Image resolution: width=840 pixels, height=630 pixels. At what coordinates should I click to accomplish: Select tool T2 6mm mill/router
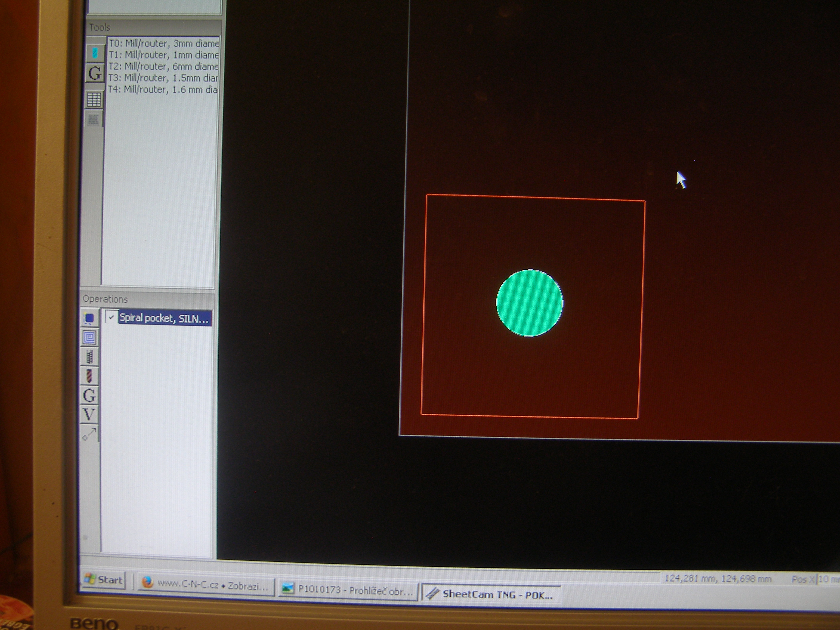pos(163,67)
